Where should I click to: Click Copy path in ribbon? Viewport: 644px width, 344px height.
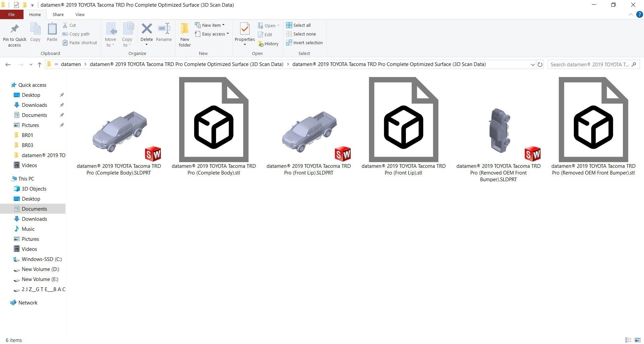76,34
